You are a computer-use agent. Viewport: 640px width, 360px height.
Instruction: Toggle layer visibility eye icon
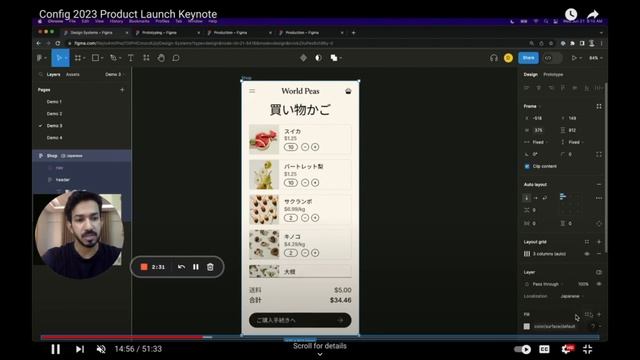click(599, 284)
